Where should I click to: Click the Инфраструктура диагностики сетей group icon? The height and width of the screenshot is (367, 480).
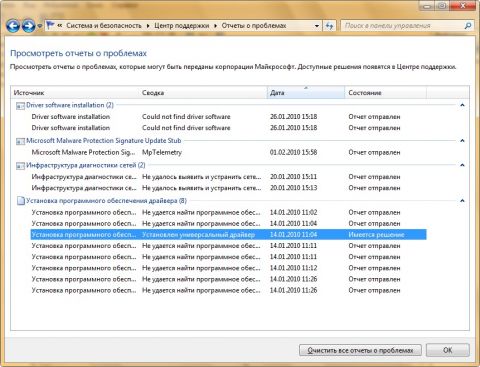coord(20,166)
